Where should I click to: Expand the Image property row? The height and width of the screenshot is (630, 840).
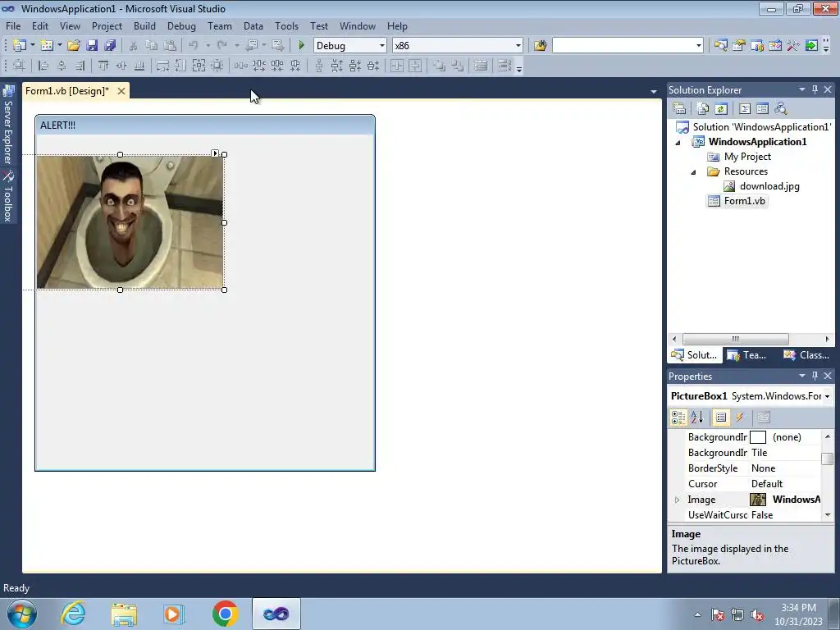[x=677, y=500]
